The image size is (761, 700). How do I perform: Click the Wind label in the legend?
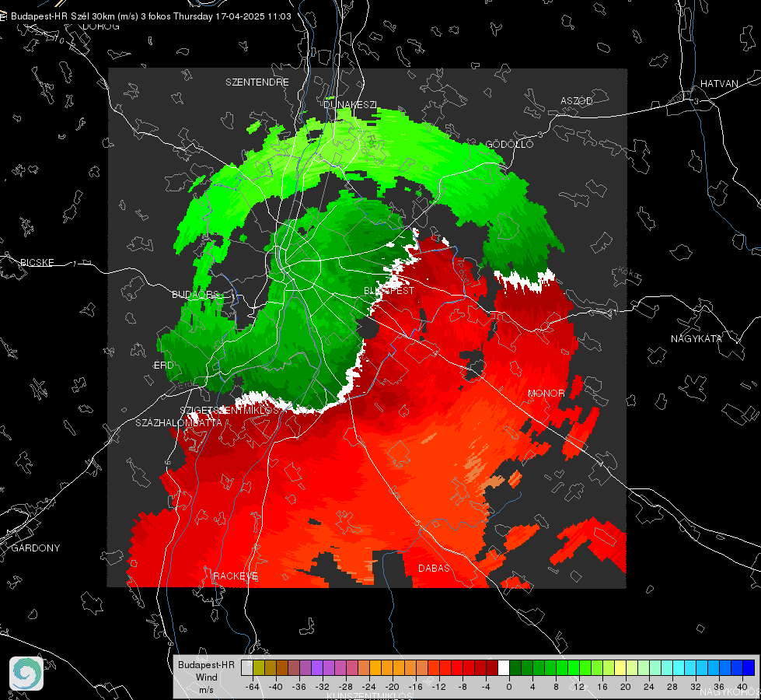coord(206,677)
